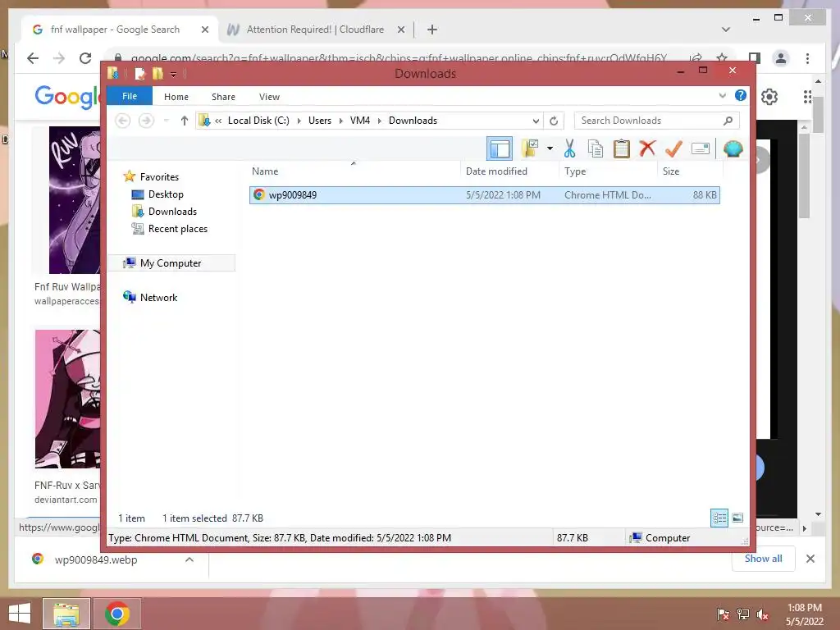Open address bar history dropdown
Image resolution: width=840 pixels, height=630 pixels.
(x=535, y=121)
